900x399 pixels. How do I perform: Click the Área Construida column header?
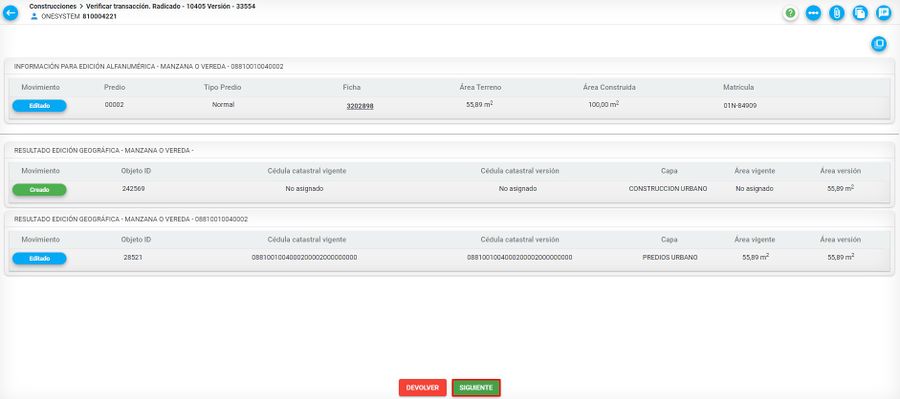click(609, 87)
